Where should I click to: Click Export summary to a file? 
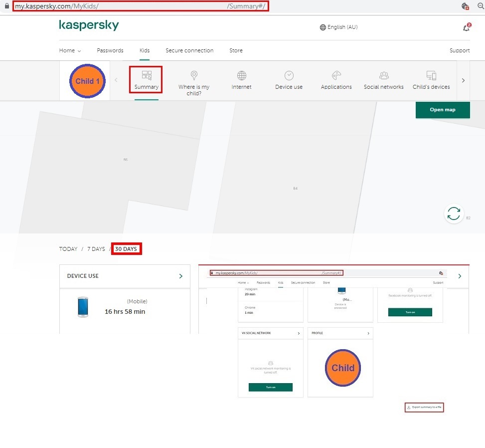[x=424, y=407]
